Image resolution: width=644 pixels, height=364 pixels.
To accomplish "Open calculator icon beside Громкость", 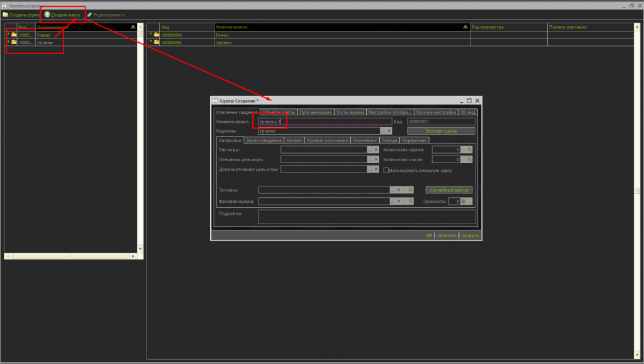I will click(x=464, y=201).
